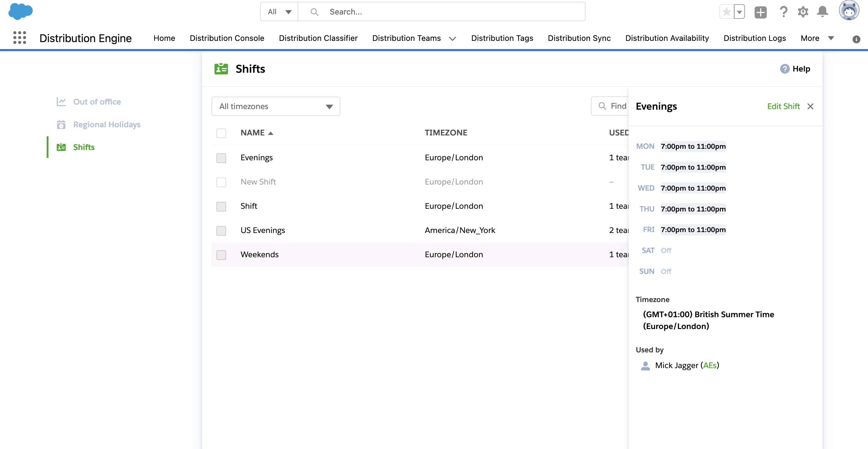868x449 pixels.
Task: Open the Distribution Availability tab
Action: click(667, 38)
